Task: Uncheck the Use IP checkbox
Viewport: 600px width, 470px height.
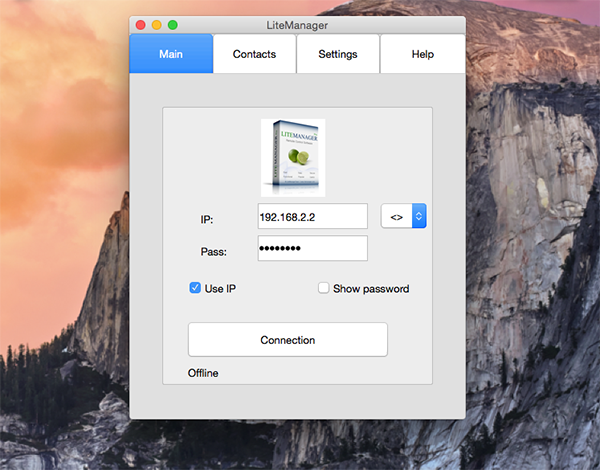Action: pyautogui.click(x=195, y=288)
